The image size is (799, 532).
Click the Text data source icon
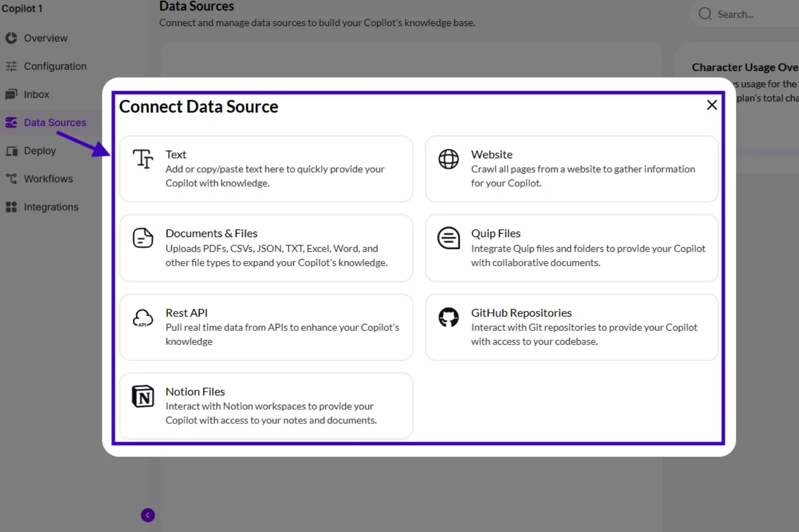143,159
